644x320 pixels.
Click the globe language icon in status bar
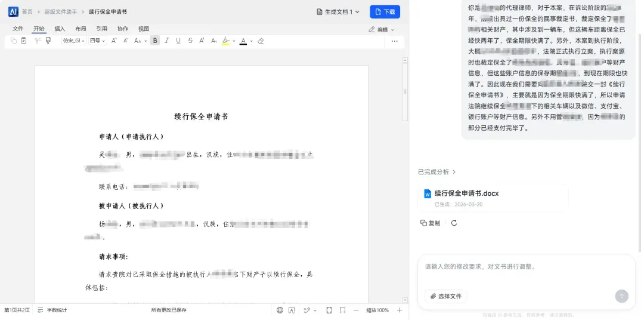pyautogui.click(x=280, y=310)
